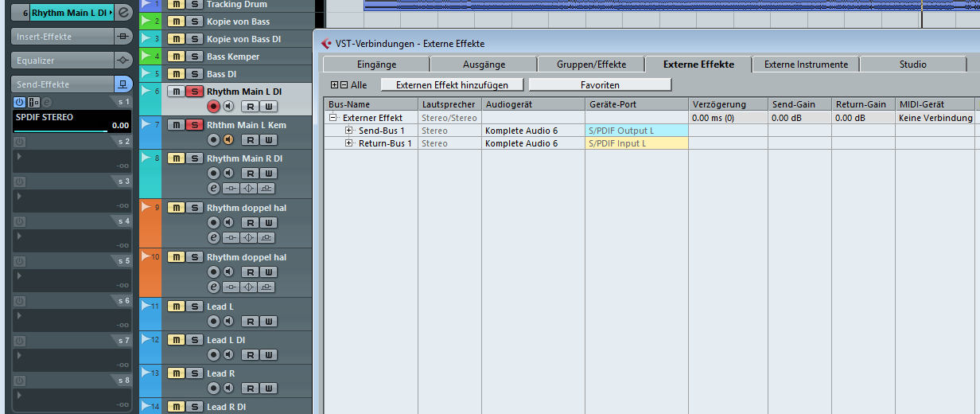Switch to the Eingänge tab

tap(376, 64)
